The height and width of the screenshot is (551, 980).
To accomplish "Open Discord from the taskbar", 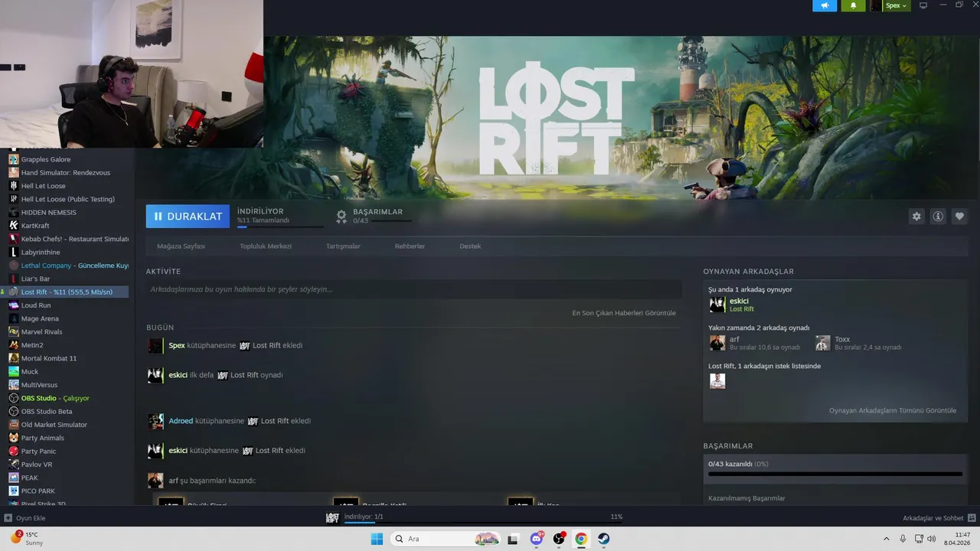I will coord(537,539).
